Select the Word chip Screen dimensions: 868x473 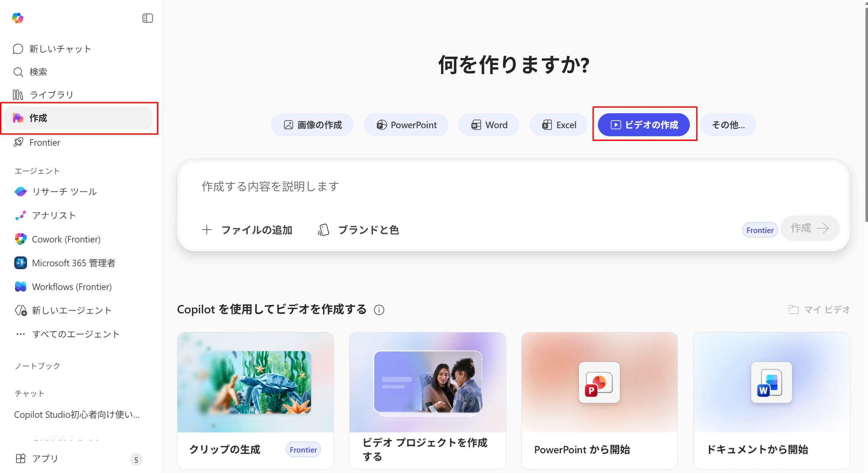489,125
